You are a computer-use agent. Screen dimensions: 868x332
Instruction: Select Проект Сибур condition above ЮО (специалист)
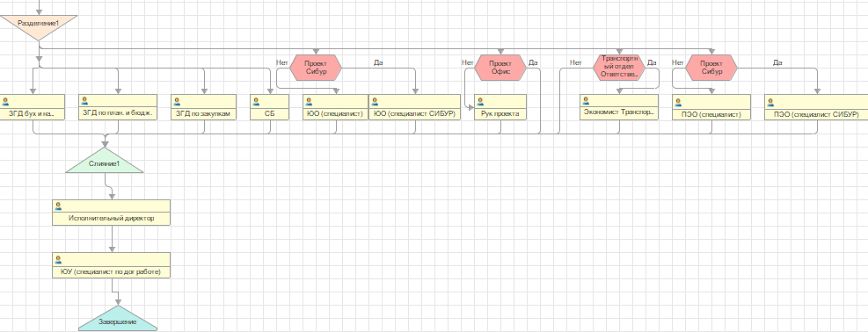316,68
